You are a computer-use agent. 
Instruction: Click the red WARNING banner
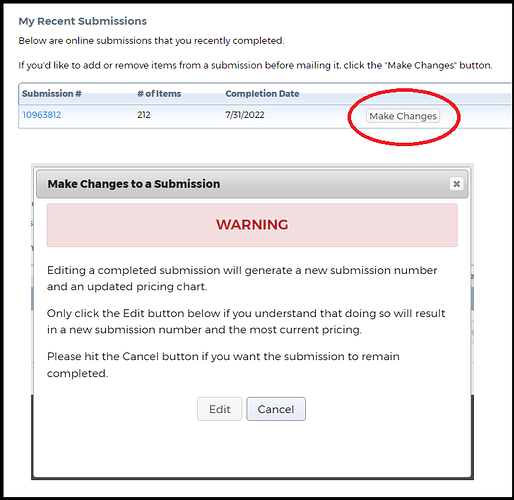252,225
